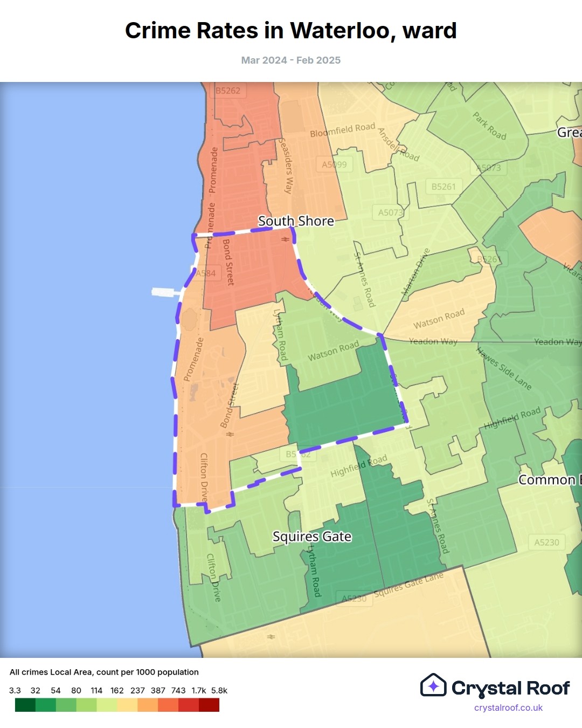Image resolution: width=582 pixels, height=728 pixels.
Task: Click the A5099 road shield
Action: coord(334,164)
